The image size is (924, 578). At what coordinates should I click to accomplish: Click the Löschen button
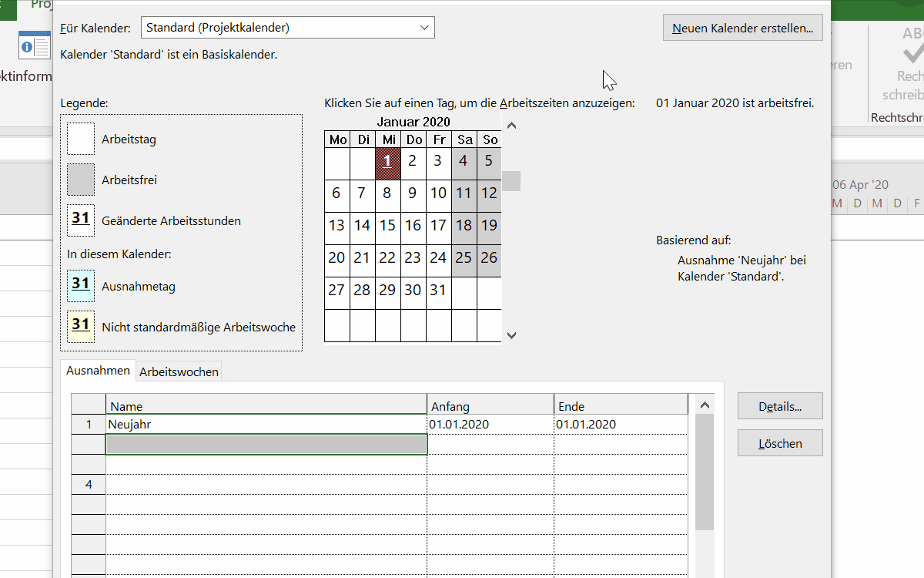pos(779,444)
